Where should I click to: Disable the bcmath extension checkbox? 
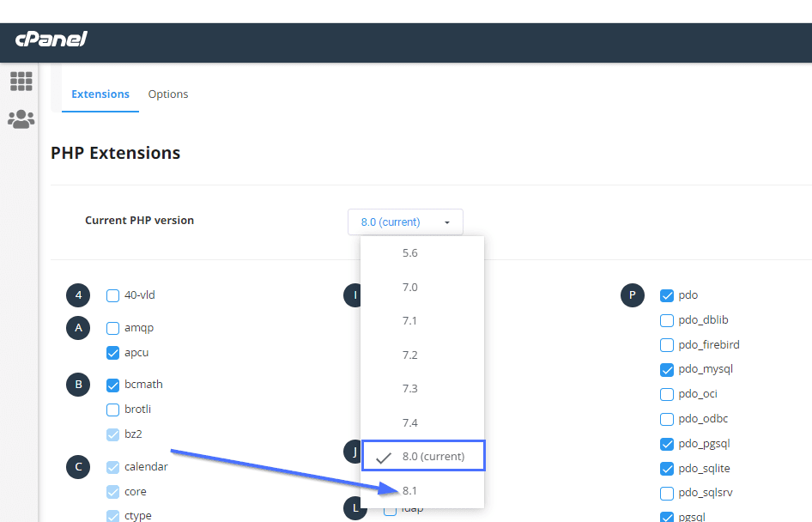coord(113,385)
